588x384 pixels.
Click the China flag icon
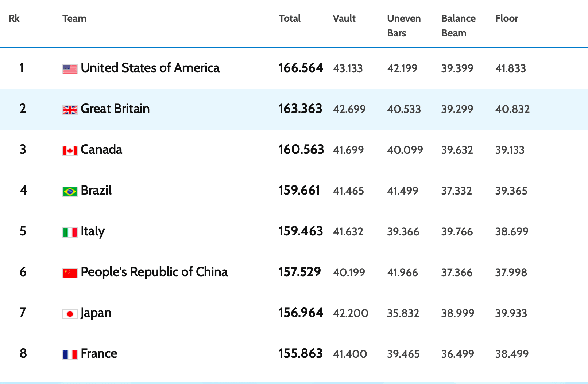point(70,273)
